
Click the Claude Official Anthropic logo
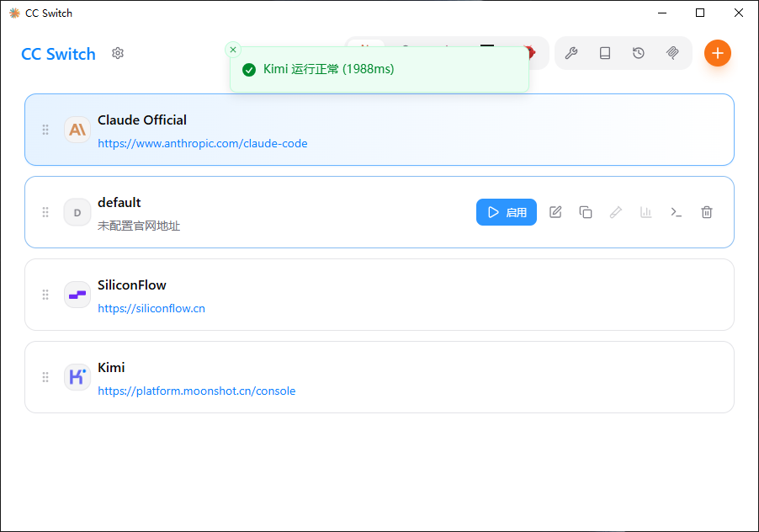(77, 130)
